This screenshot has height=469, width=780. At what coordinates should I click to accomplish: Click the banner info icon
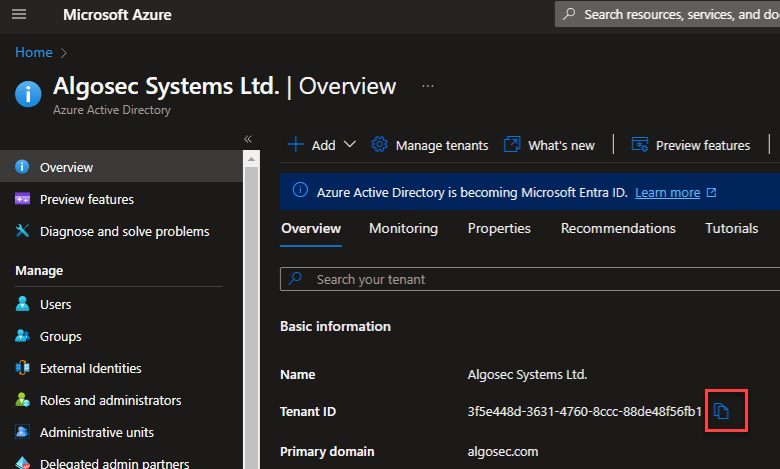(300, 190)
